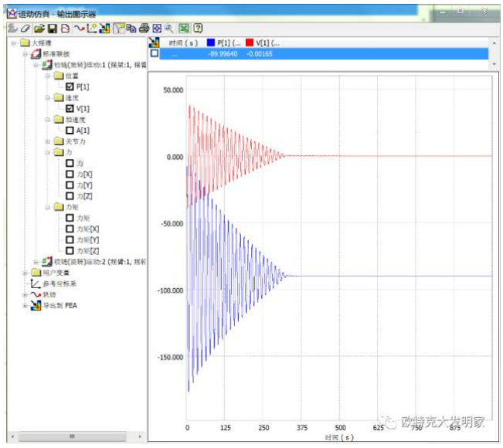Collapse the 大摆锤 root node
Screen dimensions: 503x448
(13, 42)
